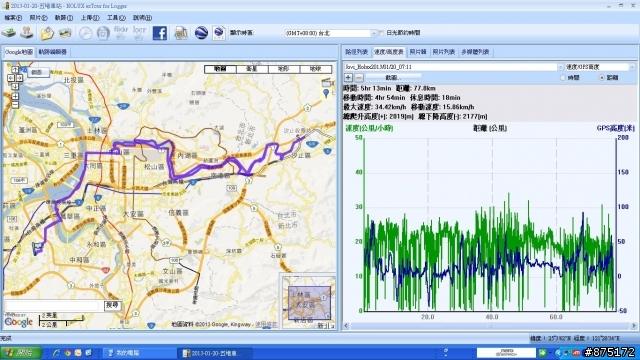Click Nero search box in taskbar
Image resolution: width=640 pixels, height=360 pixels.
click(506, 353)
